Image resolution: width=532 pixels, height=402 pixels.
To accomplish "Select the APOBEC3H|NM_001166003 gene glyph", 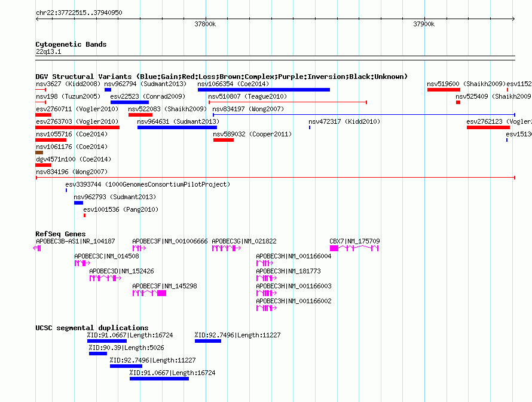I will coord(267,293).
